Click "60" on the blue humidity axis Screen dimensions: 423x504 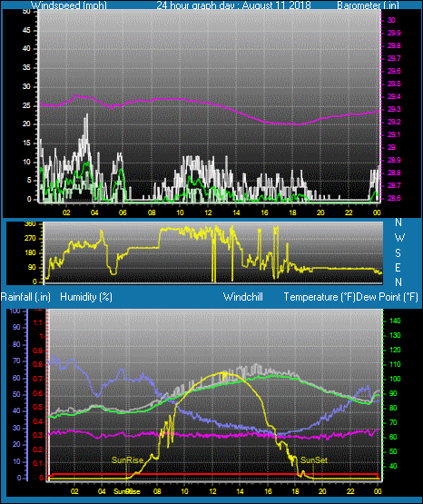click(x=16, y=378)
